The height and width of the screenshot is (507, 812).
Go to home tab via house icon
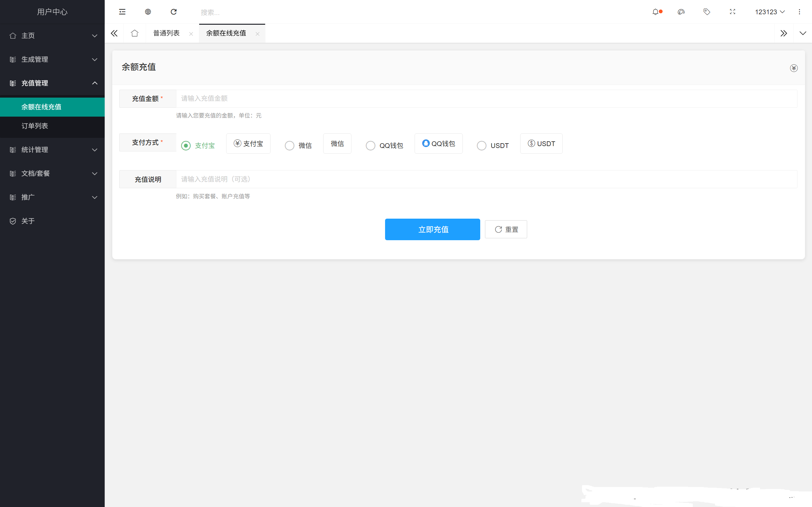(134, 33)
